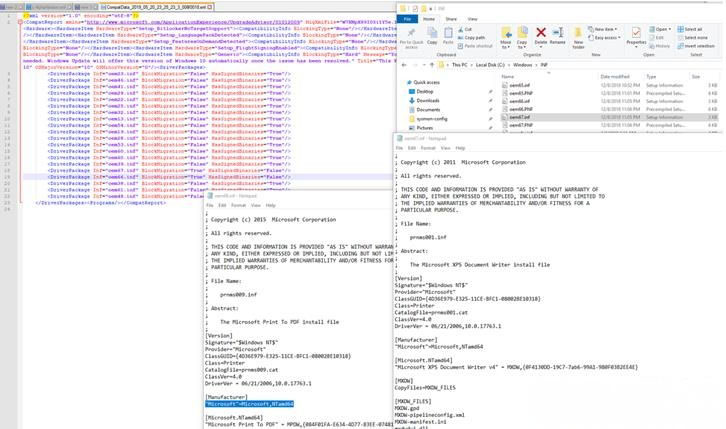Open Format menu in the prnms009 Notepad window
Viewport: 726px width, 429px height.
(x=238, y=205)
